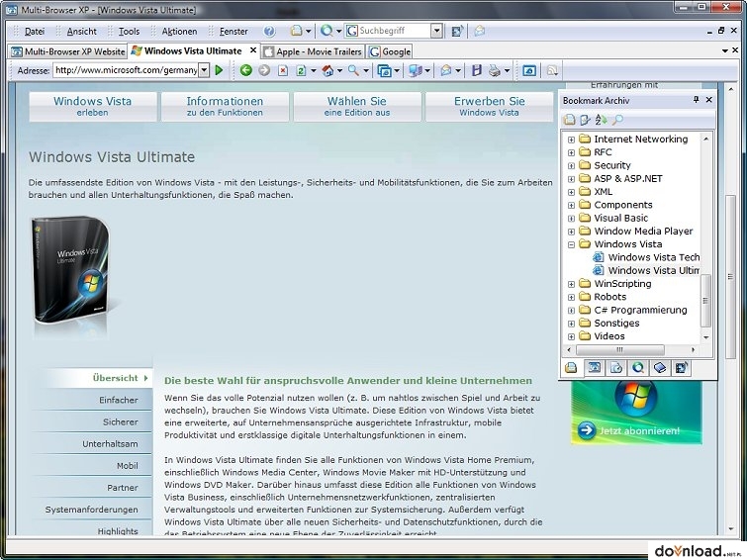This screenshot has height=560, width=747.
Task: Expand the RFC bookmark folder
Action: tap(571, 152)
